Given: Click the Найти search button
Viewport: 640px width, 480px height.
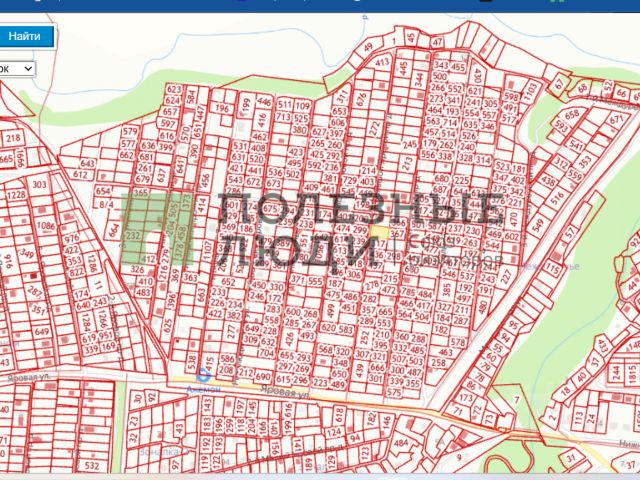Looking at the screenshot, I should click(x=25, y=37).
